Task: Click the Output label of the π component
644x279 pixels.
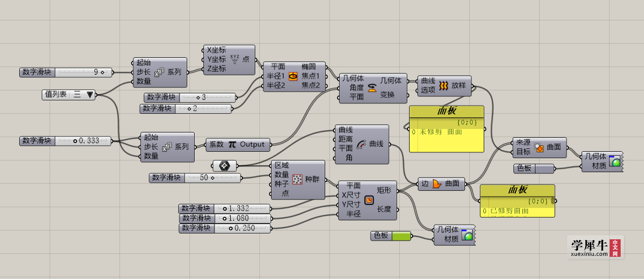Action: (252, 144)
